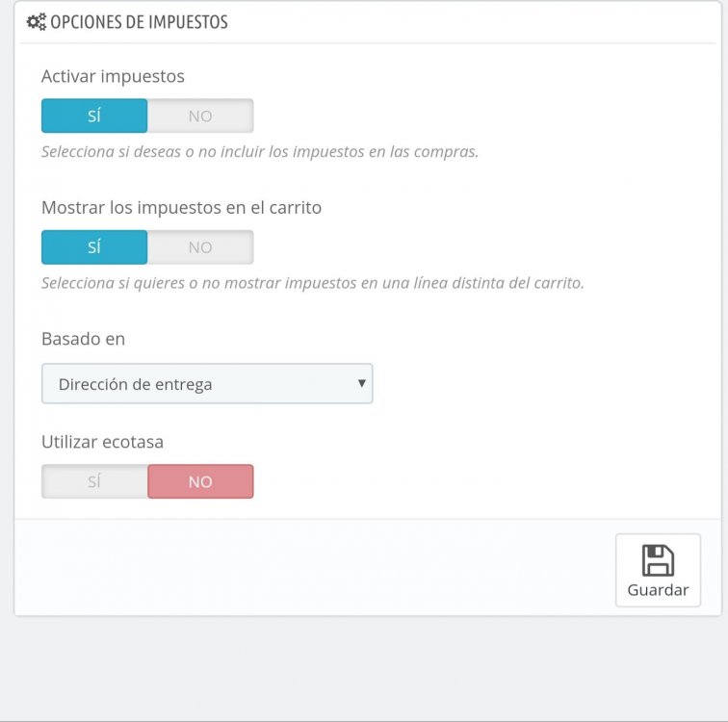The height and width of the screenshot is (722, 728).
Task: Keep ecotasa off with the red NO option
Action: pos(200,482)
